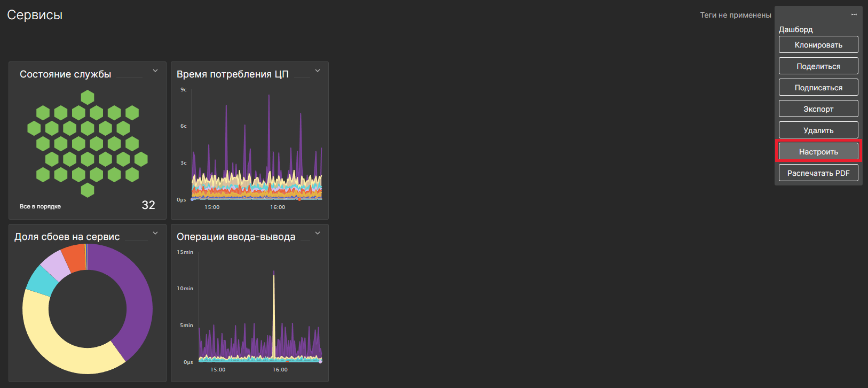Expand the Состояние службы tile chevron

(x=155, y=71)
